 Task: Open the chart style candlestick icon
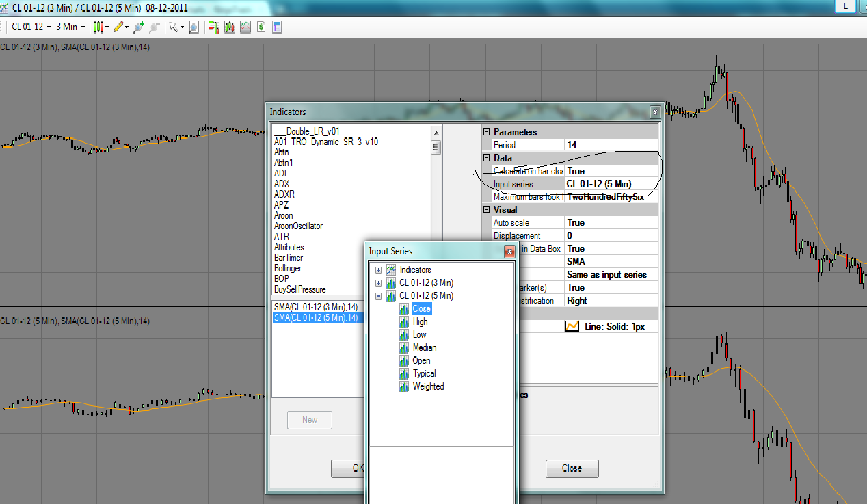(x=98, y=27)
